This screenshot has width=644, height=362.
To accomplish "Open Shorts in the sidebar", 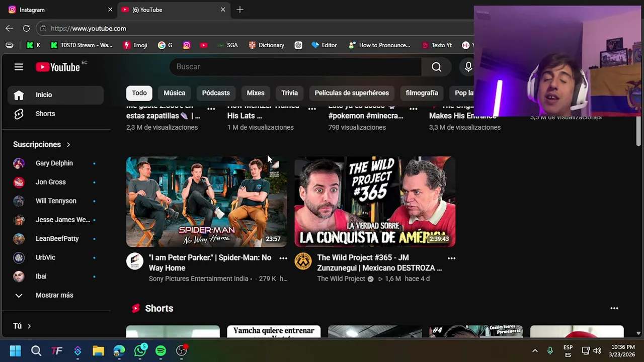I will pyautogui.click(x=55, y=114).
